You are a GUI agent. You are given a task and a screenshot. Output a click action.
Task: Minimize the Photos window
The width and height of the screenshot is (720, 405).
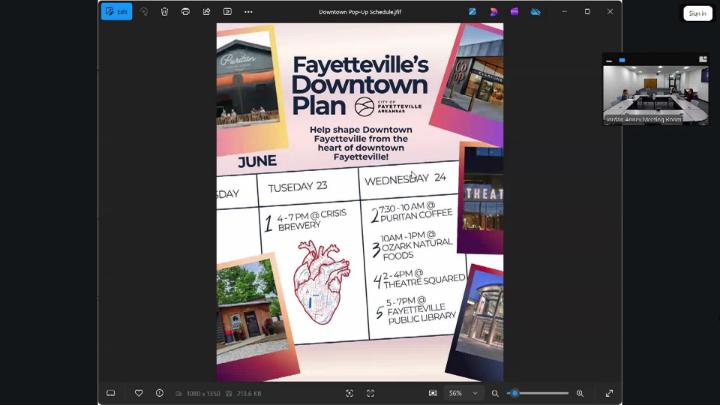[x=564, y=12]
